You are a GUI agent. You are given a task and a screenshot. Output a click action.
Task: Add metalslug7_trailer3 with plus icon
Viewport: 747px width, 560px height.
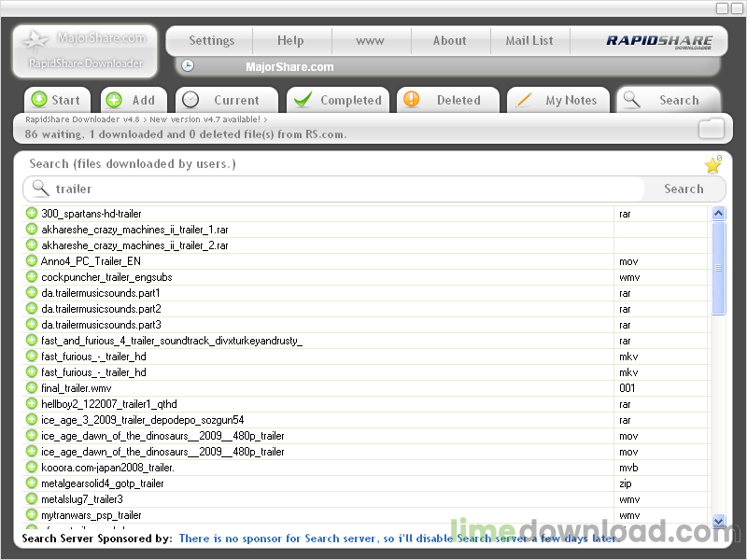32,498
